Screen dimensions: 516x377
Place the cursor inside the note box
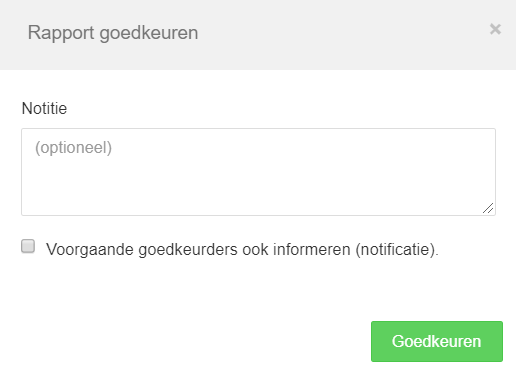tap(258, 172)
